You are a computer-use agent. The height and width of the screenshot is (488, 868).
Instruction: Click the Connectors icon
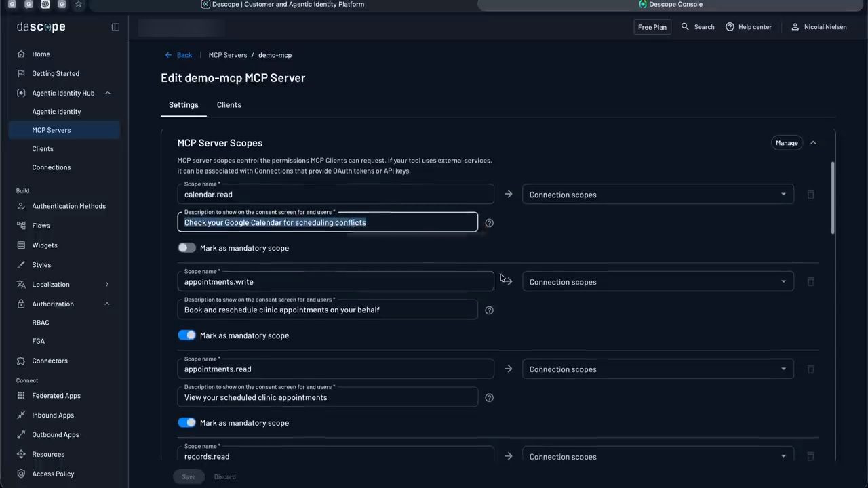[x=21, y=361]
